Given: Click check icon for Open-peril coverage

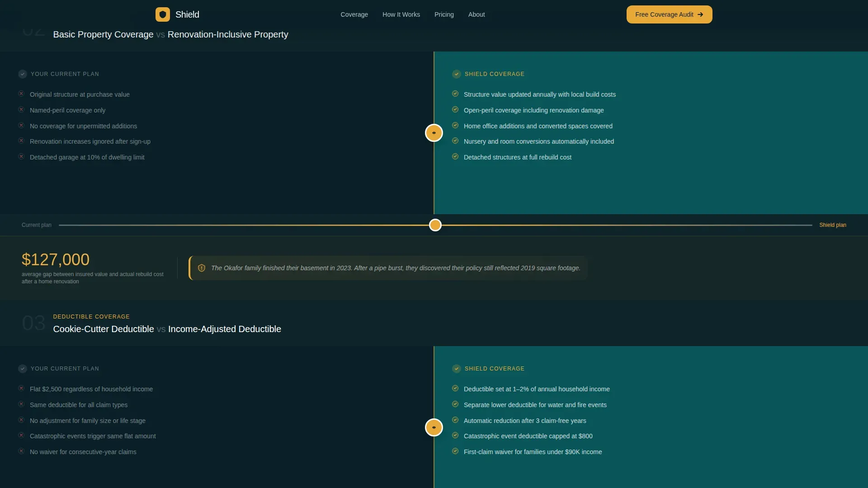Looking at the screenshot, I should tap(455, 110).
